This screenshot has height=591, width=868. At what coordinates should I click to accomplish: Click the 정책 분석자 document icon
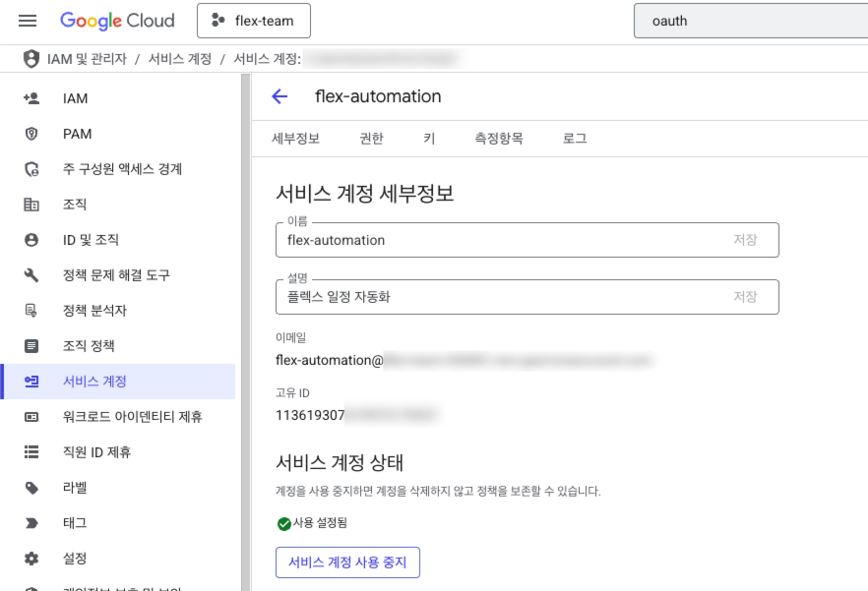[31, 311]
